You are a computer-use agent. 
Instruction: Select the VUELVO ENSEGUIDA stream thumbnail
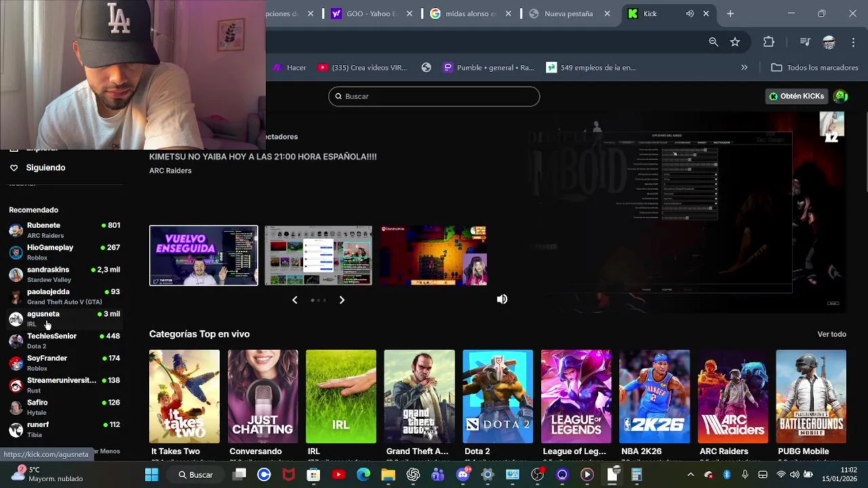point(203,256)
